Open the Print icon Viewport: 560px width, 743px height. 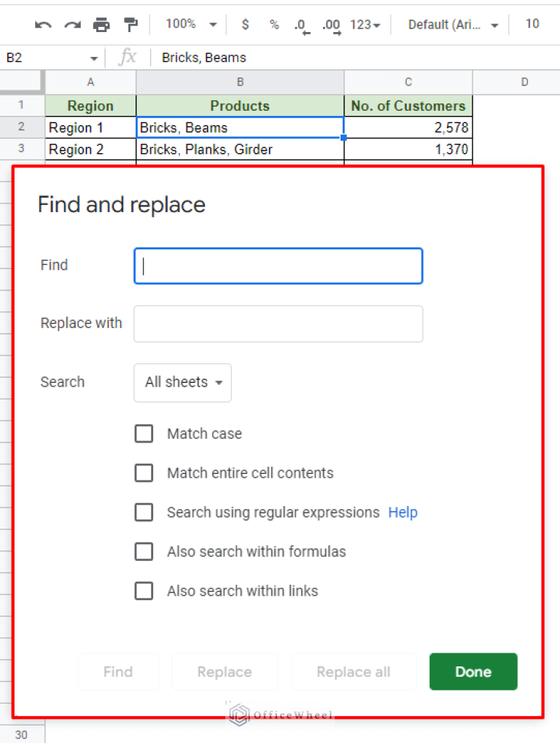[x=101, y=24]
